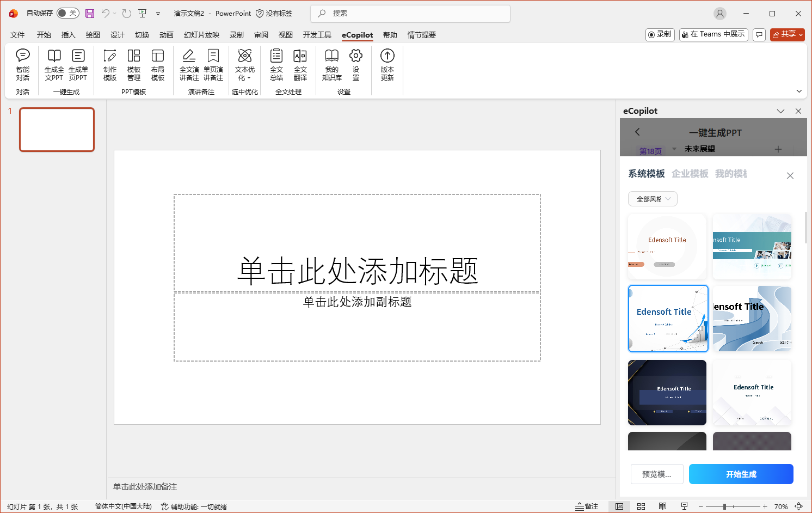Click the 开始生成 generate button
Image resolution: width=812 pixels, height=513 pixels.
(x=741, y=474)
